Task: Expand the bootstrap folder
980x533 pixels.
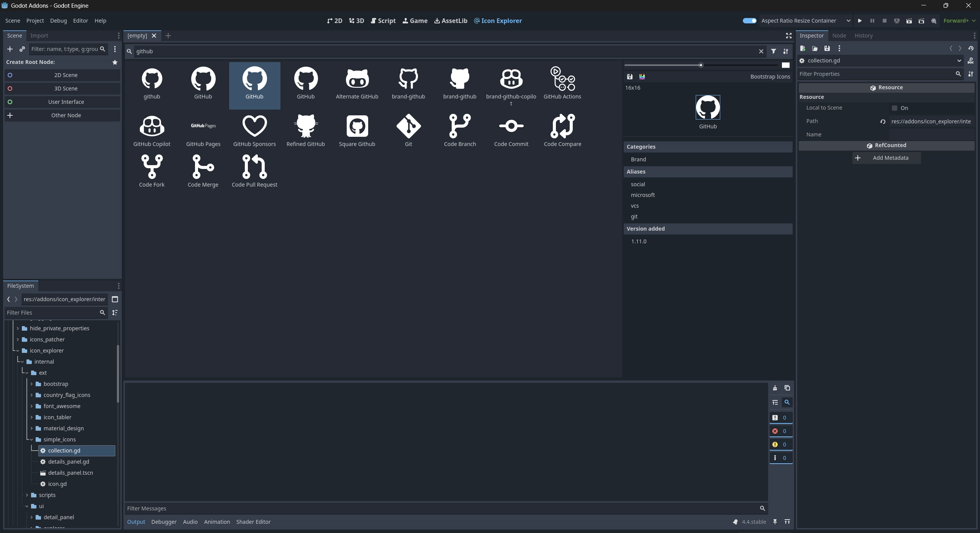Action: (x=31, y=384)
